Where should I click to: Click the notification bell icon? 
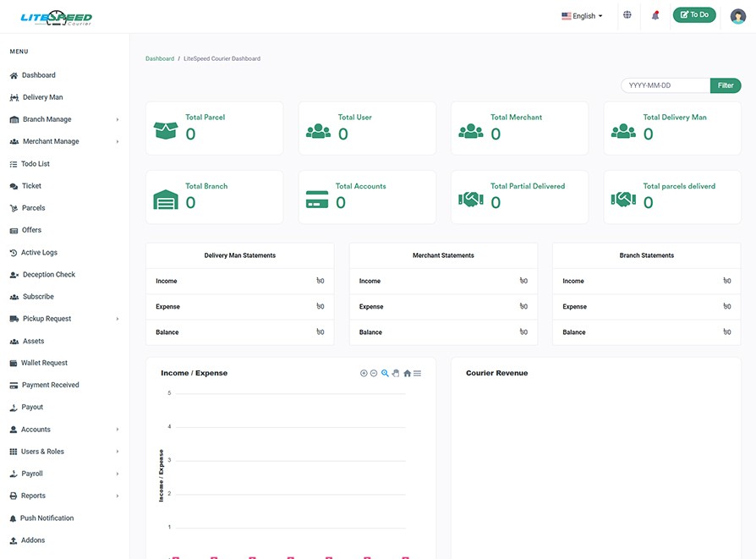coord(655,15)
